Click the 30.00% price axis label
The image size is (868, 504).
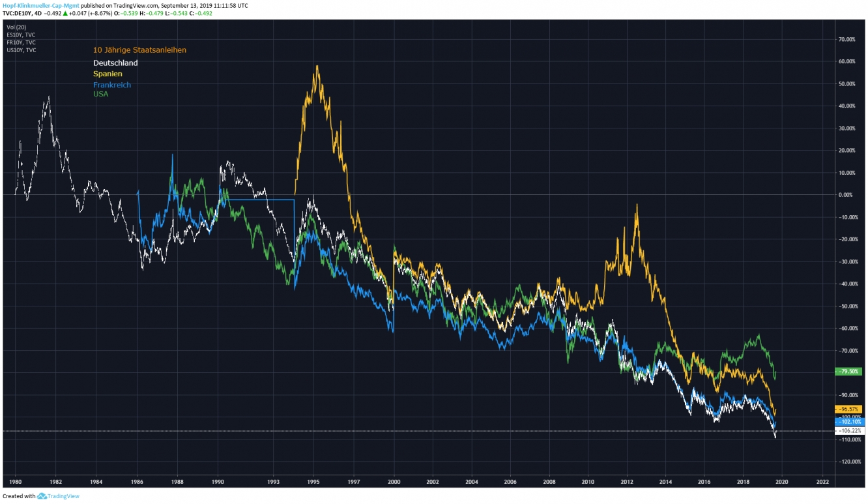(x=848, y=128)
